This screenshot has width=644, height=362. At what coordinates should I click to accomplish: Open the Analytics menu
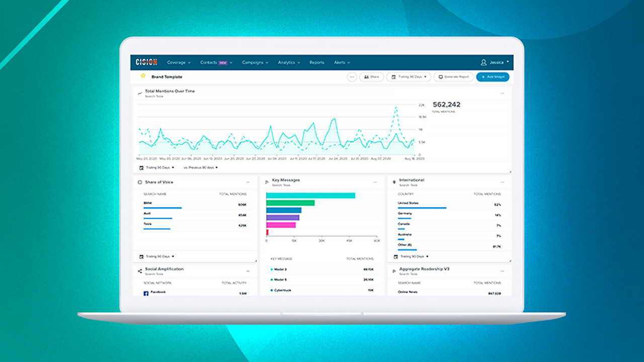point(289,62)
